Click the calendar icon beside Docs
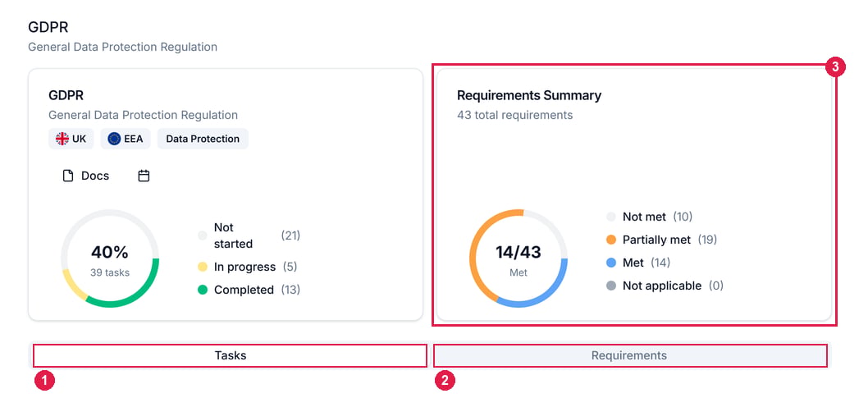Viewport: 868px width, 398px height. 144,176
